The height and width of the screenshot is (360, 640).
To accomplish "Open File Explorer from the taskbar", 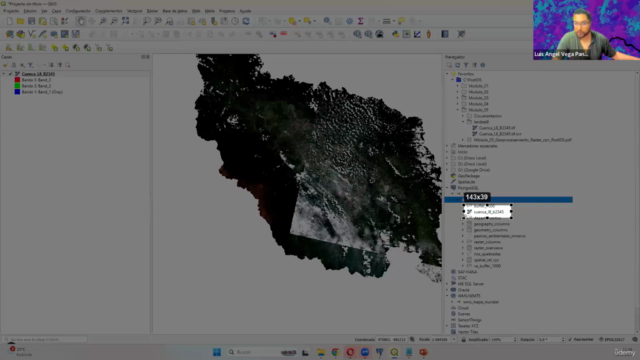I will tap(321, 352).
